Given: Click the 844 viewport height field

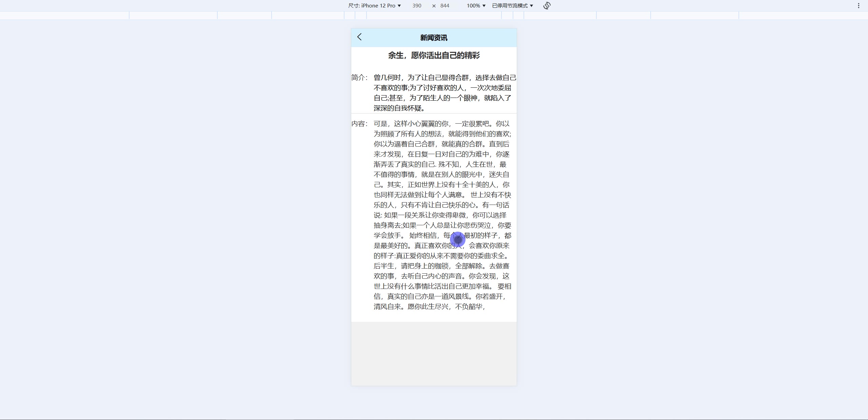Looking at the screenshot, I should (445, 6).
